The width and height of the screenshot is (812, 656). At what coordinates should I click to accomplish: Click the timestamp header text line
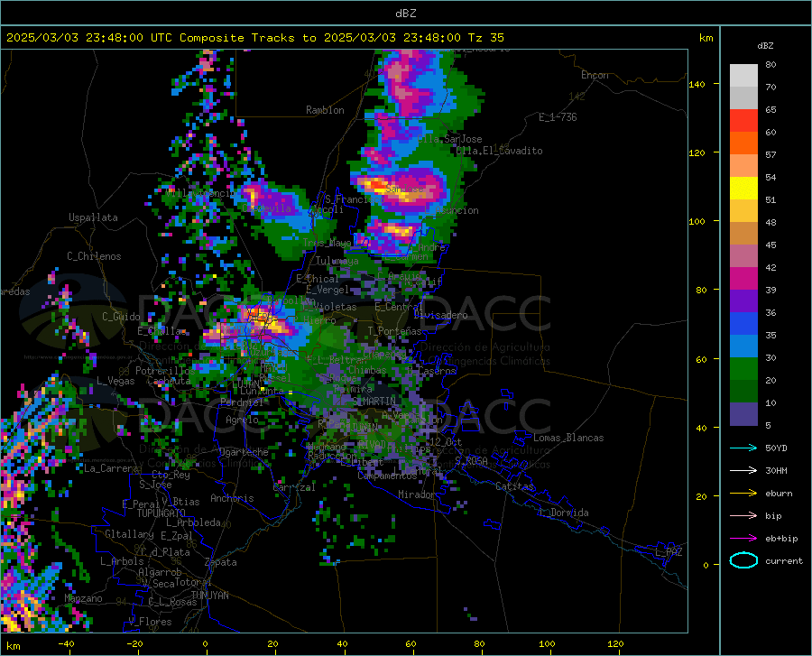pos(254,38)
